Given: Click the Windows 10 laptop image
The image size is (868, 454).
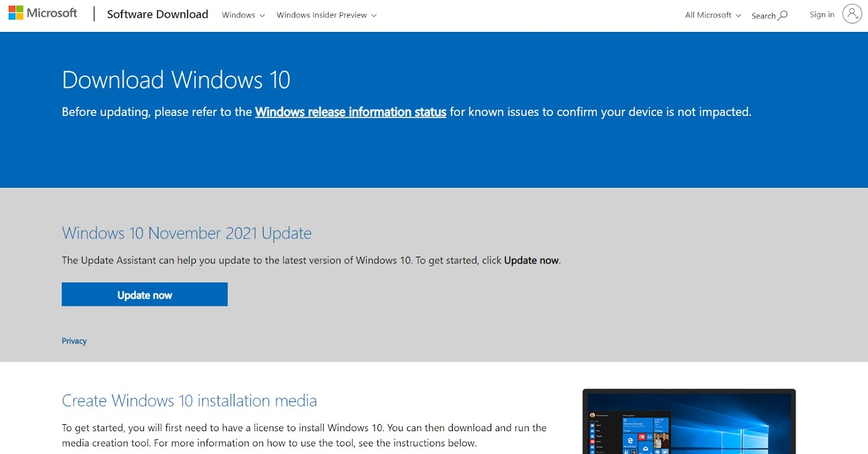Looking at the screenshot, I should pyautogui.click(x=689, y=421).
